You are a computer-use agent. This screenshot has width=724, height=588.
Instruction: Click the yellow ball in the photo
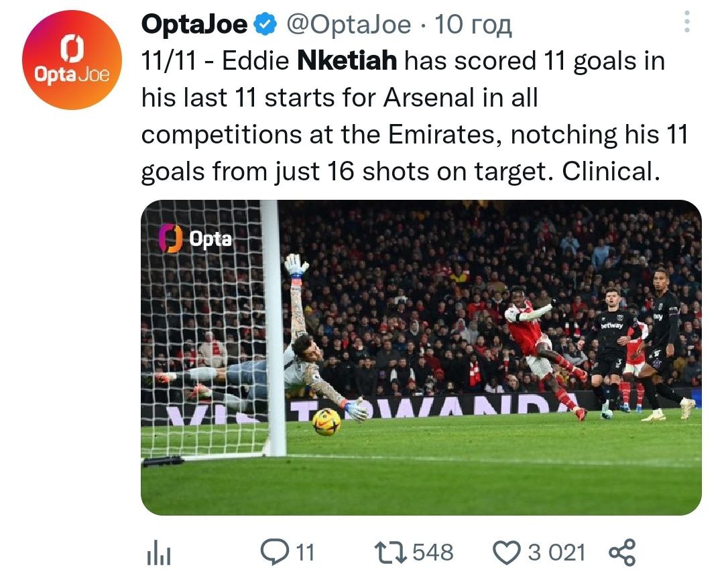326,421
